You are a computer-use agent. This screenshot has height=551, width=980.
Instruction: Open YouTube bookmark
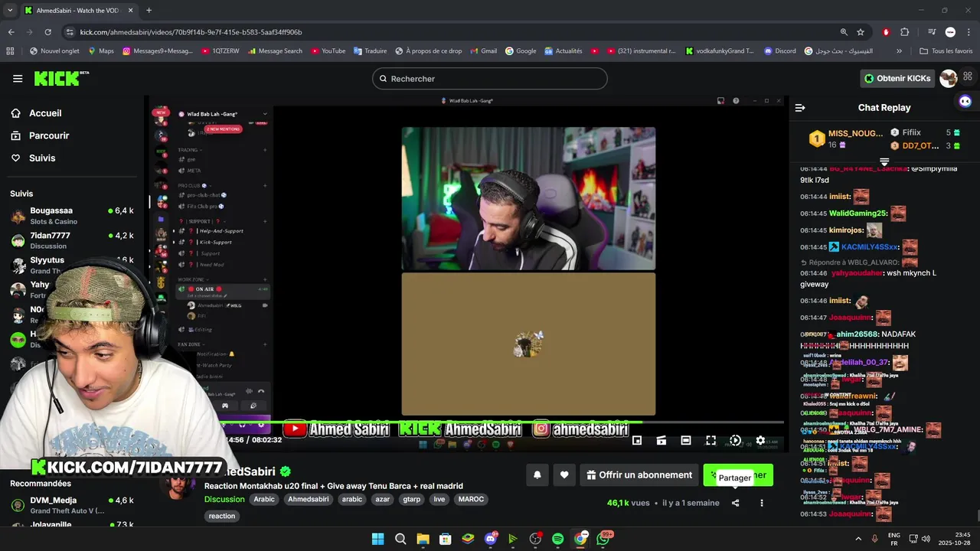point(328,51)
